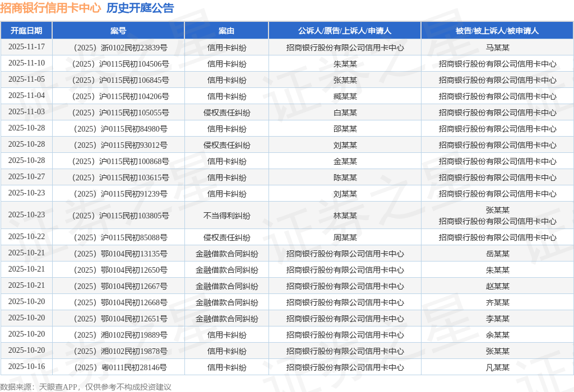Click date cell 2025-11-05
The width and height of the screenshot is (574, 392).
click(26, 79)
